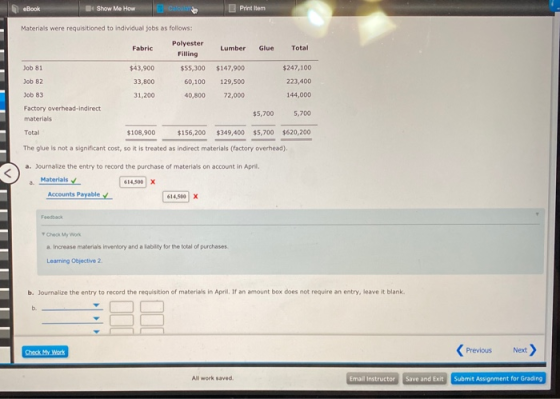The image size is (560, 399).
Task: Collapse the Check My Work feedback section
Action: (61, 235)
